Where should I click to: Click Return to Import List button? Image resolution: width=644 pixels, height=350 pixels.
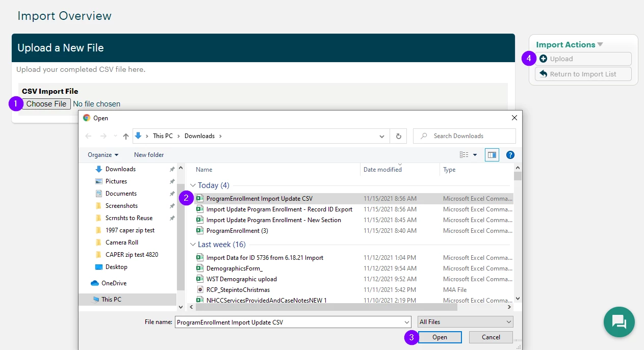(583, 74)
